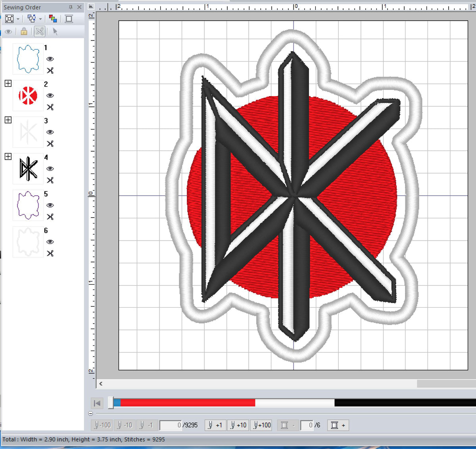Select object 4 black symbol thumbnail

[28, 168]
